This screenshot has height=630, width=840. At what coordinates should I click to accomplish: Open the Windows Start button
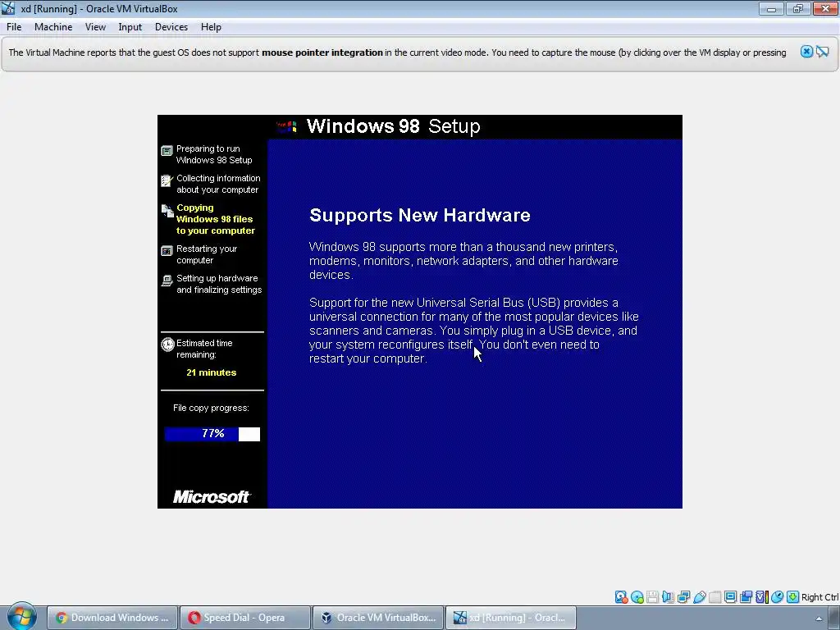[21, 616]
